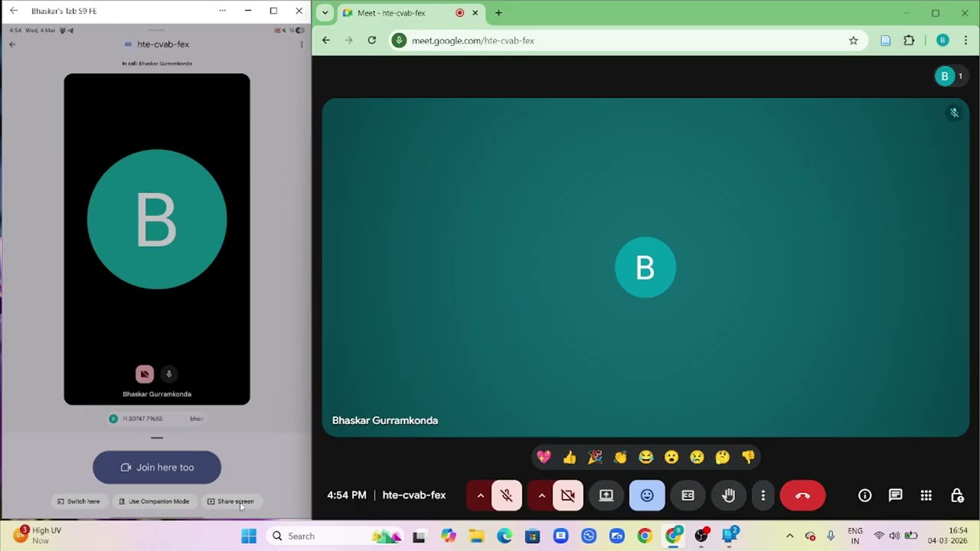
Task: Show hidden icons in system tray
Action: click(789, 536)
